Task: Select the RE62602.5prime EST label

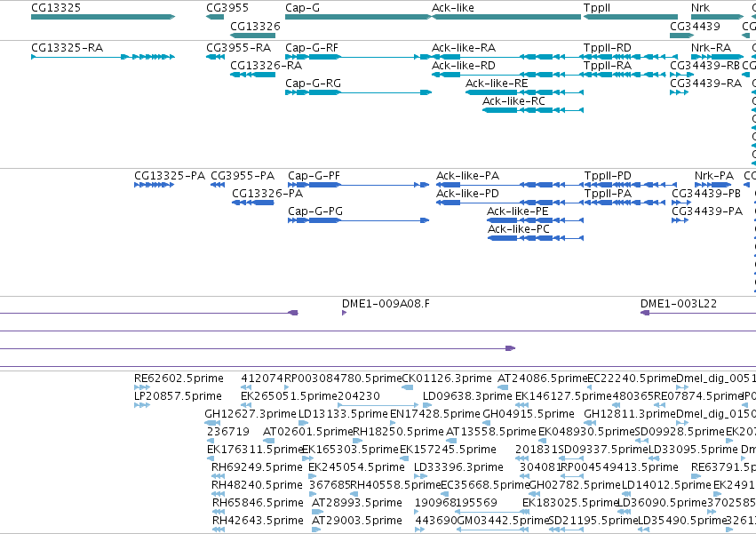Action: (x=179, y=379)
